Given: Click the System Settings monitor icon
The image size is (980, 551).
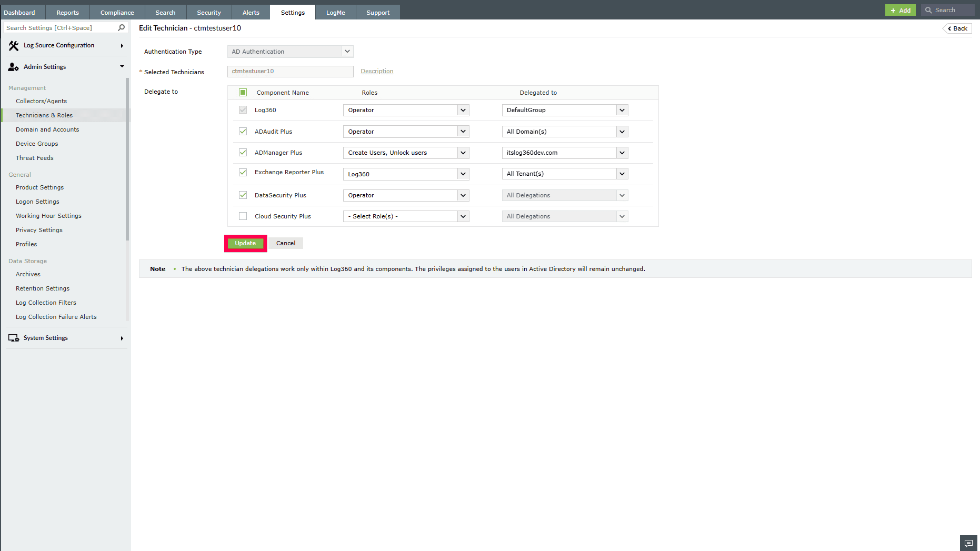Looking at the screenshot, I should [x=14, y=338].
